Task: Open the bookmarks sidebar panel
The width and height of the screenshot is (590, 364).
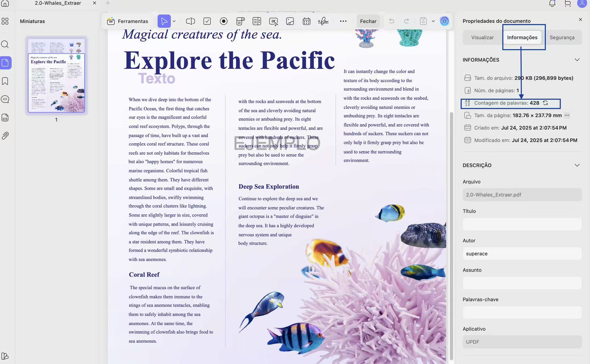Action: point(5,81)
